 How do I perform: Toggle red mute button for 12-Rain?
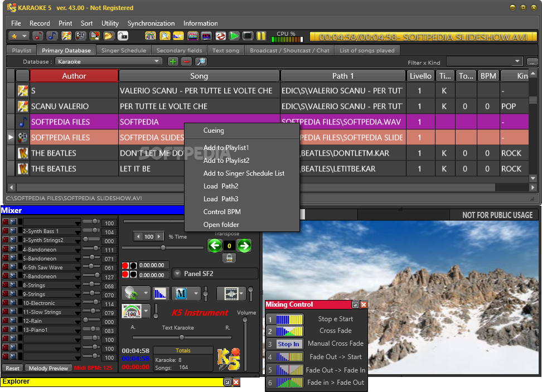pos(6,321)
